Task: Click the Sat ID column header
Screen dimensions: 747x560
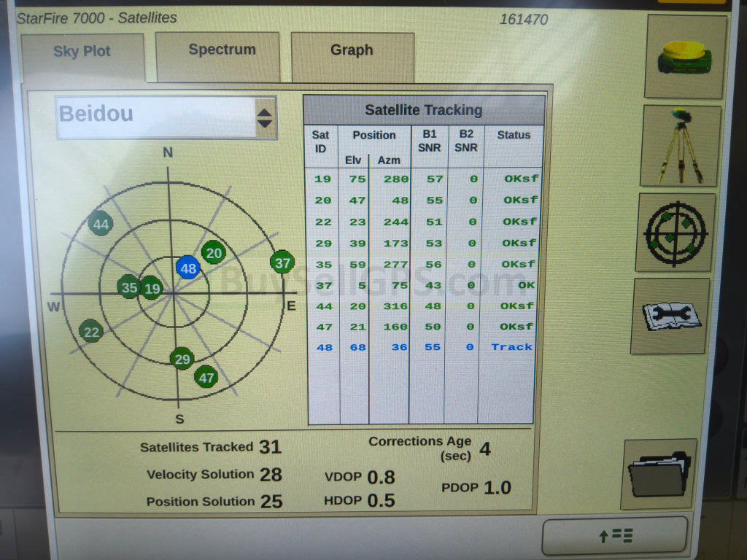Action: click(321, 141)
